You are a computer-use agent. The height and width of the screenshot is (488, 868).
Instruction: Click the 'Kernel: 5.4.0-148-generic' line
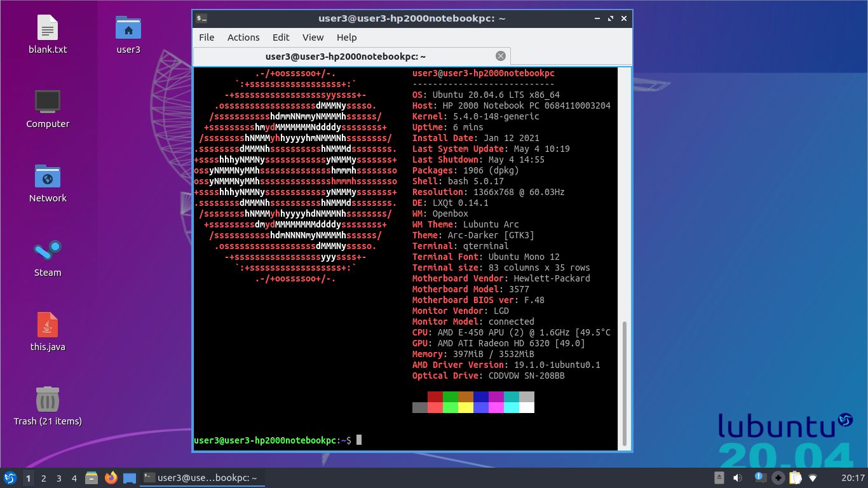(x=475, y=116)
